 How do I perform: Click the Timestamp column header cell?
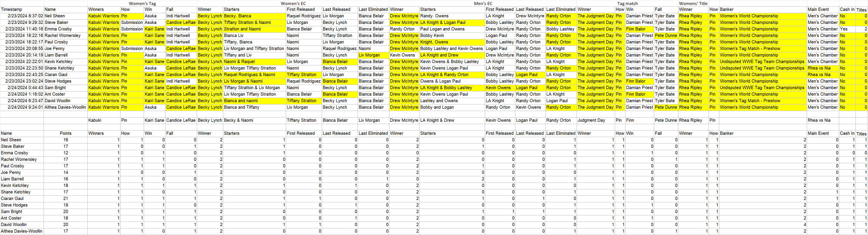pyautogui.click(x=12, y=9)
